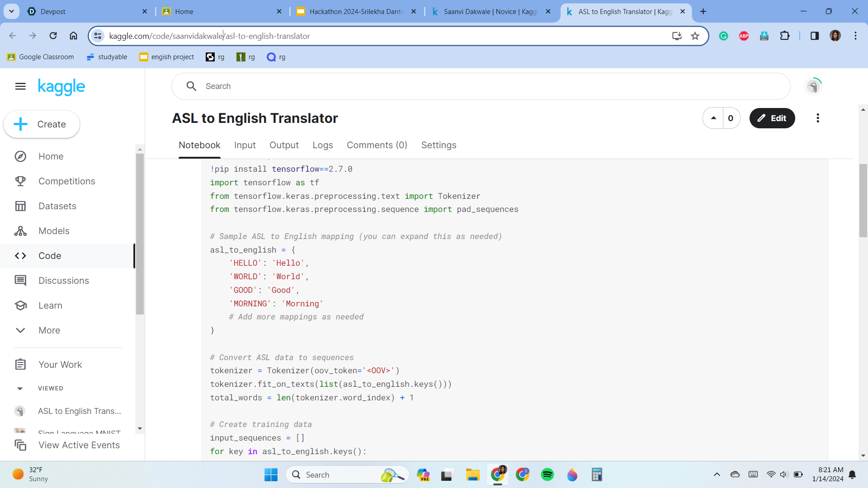Open the Learn section
This screenshot has height=488, width=868.
(50, 305)
